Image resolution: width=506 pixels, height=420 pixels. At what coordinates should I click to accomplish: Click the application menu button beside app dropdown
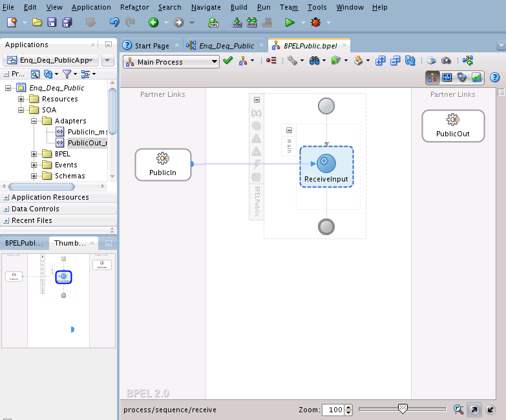[107, 60]
